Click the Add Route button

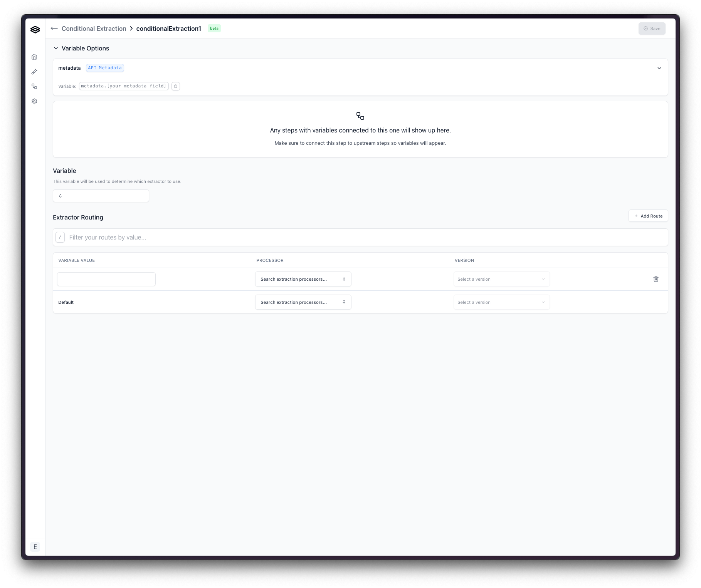648,216
